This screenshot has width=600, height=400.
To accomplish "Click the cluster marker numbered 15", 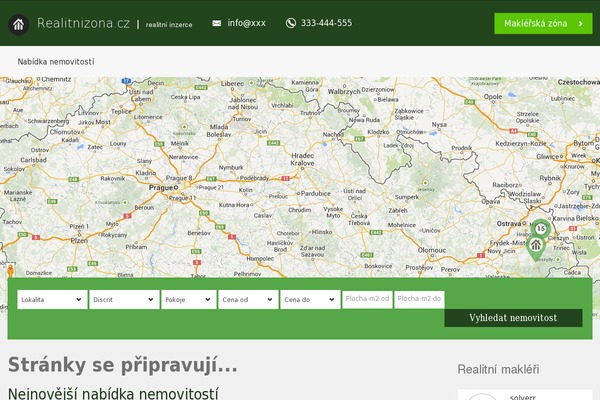I will [540, 229].
